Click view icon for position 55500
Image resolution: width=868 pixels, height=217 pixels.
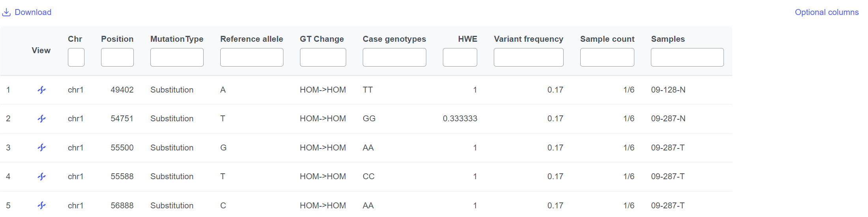41,148
